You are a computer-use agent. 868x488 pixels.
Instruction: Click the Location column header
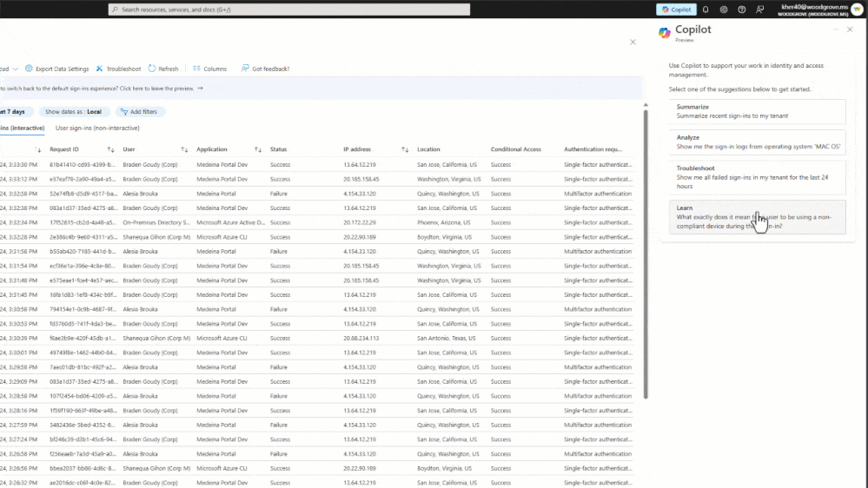(428, 149)
